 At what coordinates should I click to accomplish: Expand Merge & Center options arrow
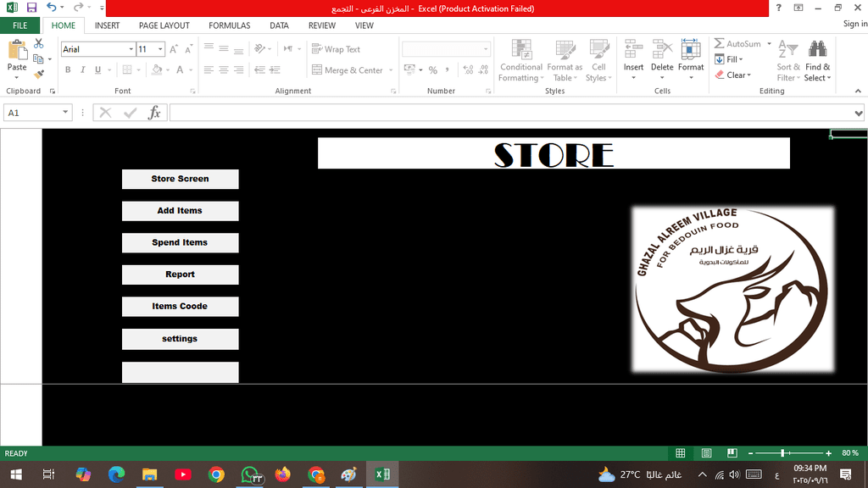pos(391,70)
